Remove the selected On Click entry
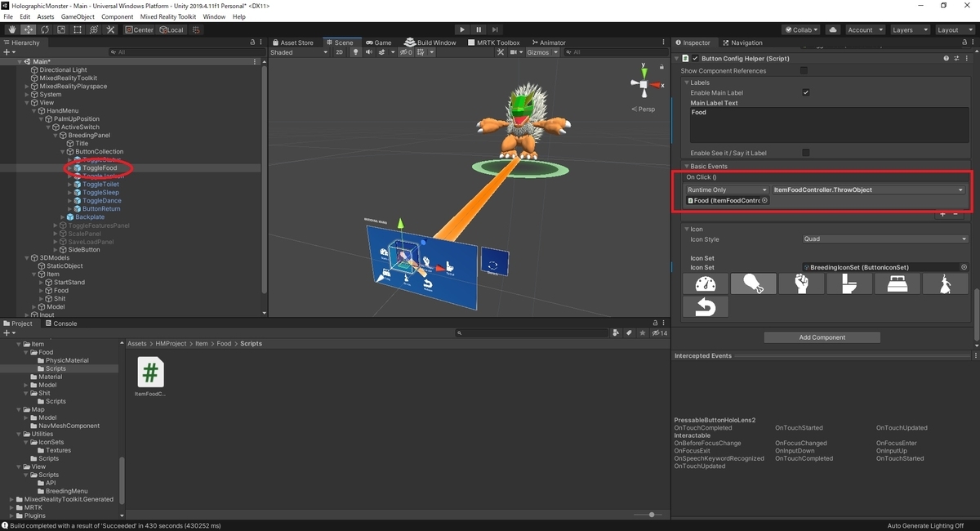980x531 pixels. click(955, 213)
